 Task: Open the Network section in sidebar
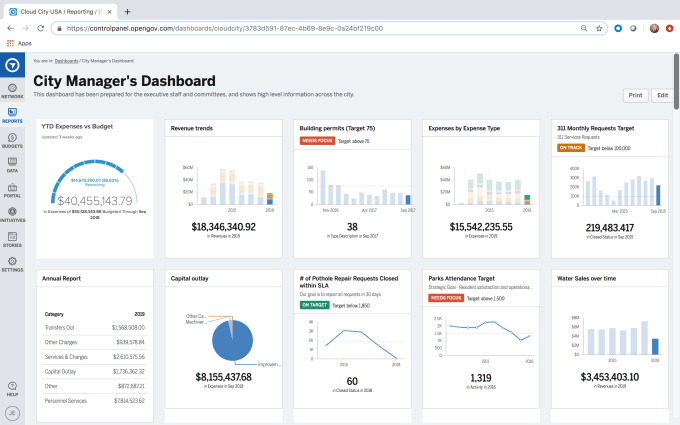tap(12, 89)
